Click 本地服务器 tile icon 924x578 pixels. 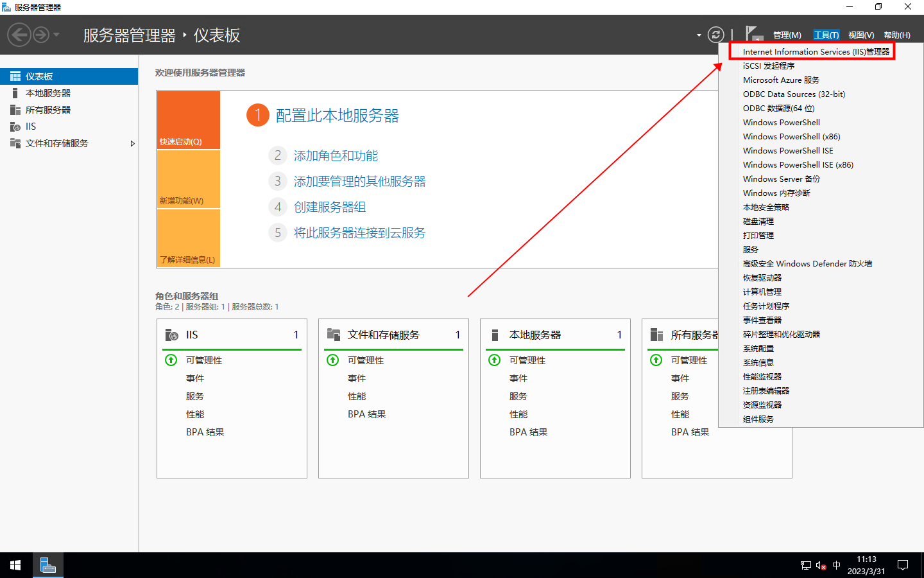click(x=495, y=335)
